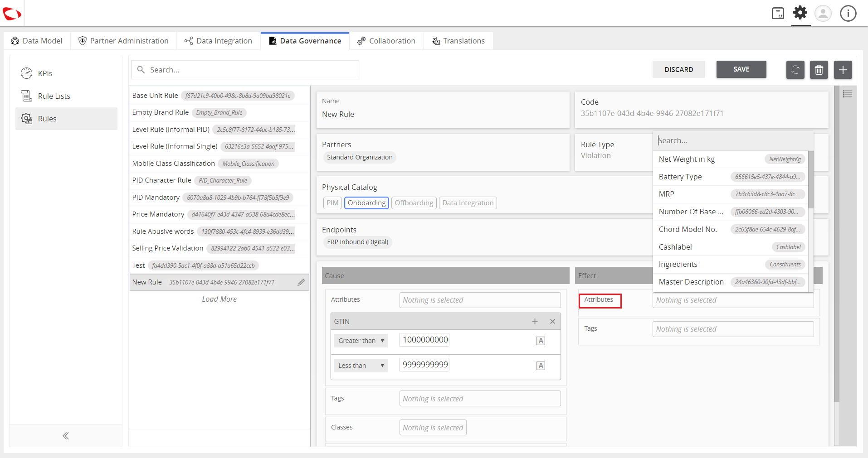
Task: Click the 9999999999 value field
Action: 424,365
